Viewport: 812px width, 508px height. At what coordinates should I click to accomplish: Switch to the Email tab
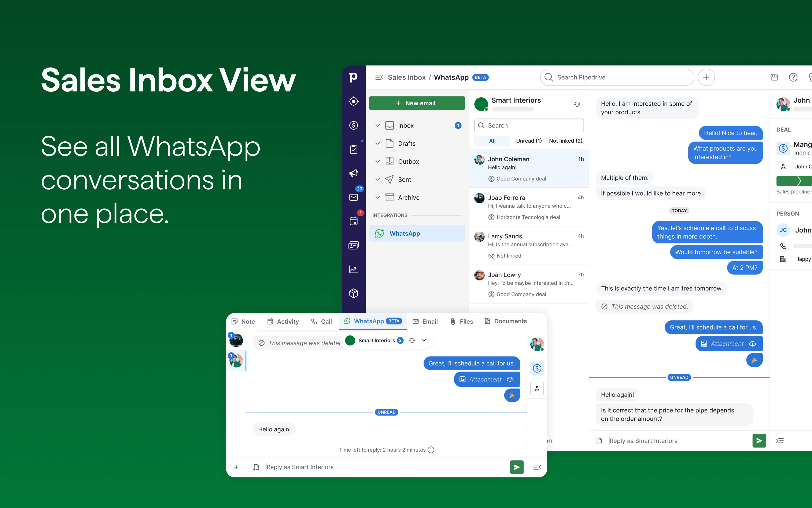pos(425,322)
